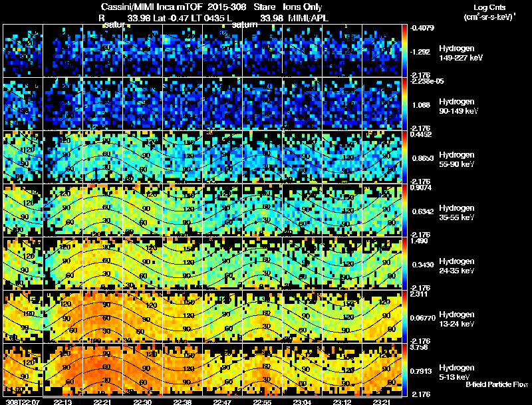Click the Hydrogen 149-227 keV color scale bar
532x405 pixels.
pyautogui.click(x=404, y=51)
